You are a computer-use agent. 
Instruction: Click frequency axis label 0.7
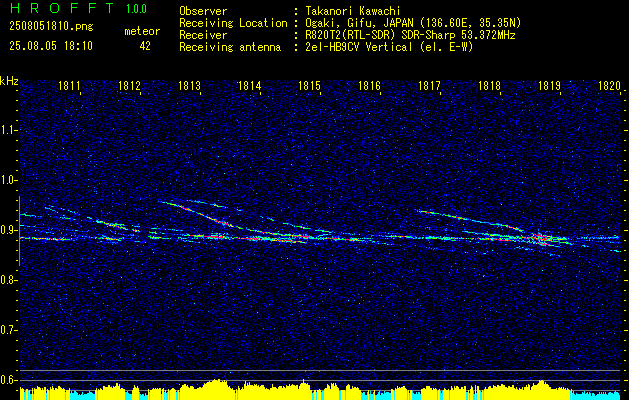(8, 330)
